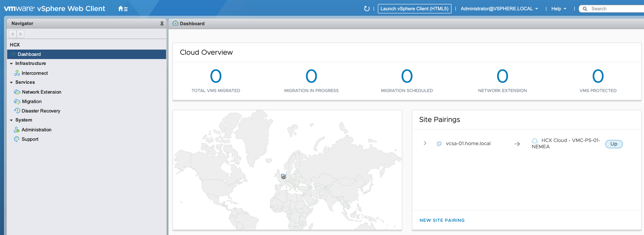Click the HCX Cloud icon

point(535,141)
